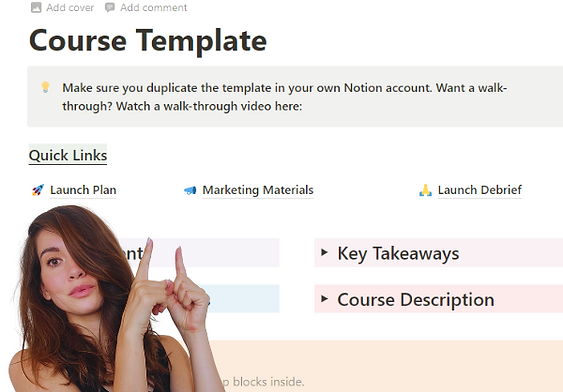
Task: Click the Quick Links heading
Action: tap(68, 155)
